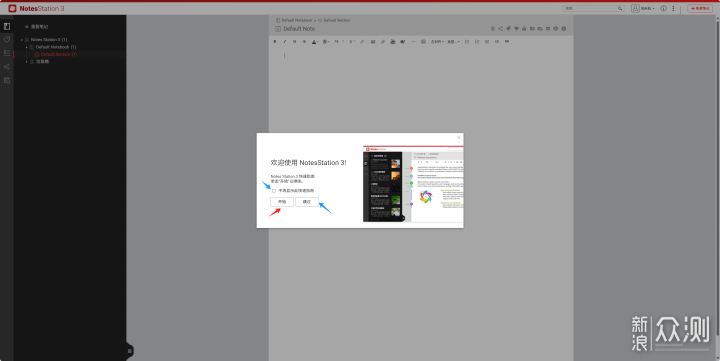The image size is (720, 361).
Task: Select Default Section (1) in tree
Action: (x=59, y=54)
